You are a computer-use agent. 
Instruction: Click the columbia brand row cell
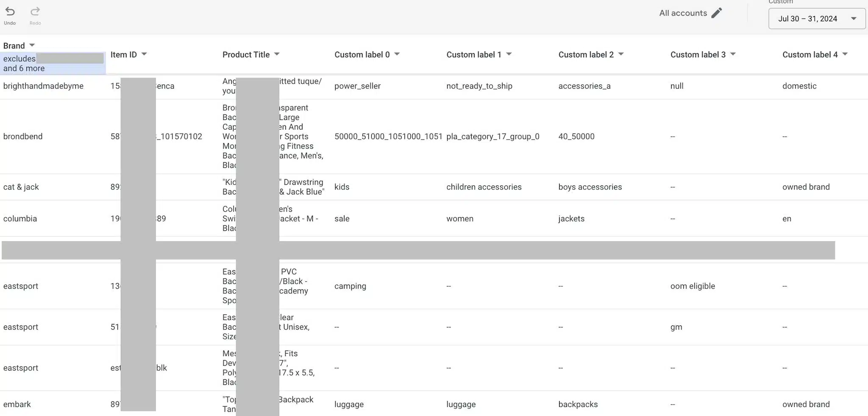tap(20, 219)
